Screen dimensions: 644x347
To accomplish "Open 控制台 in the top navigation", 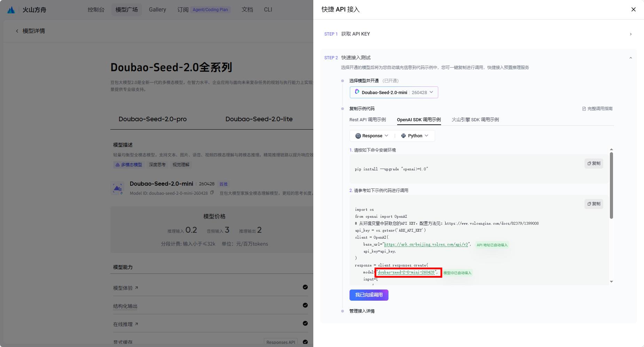I will coord(96,10).
